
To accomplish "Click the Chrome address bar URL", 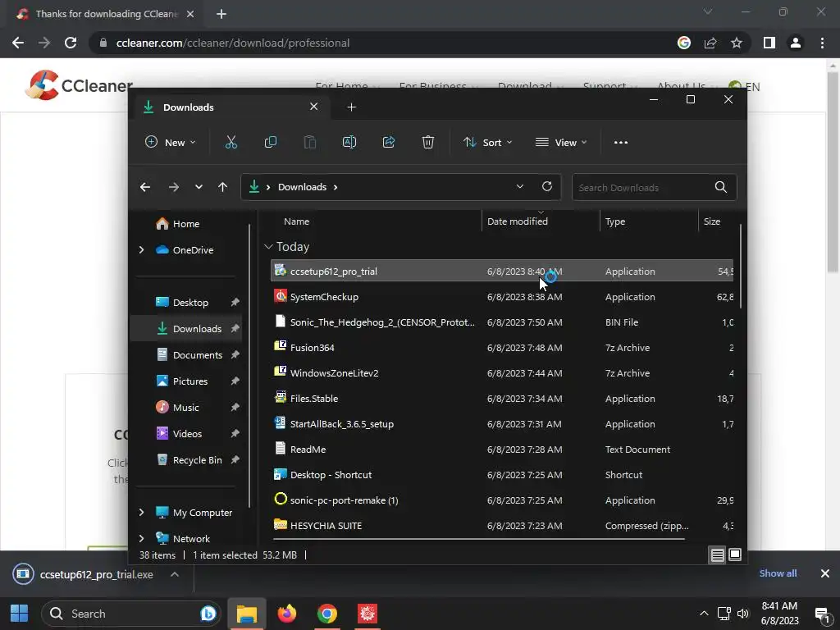I will 232,43.
